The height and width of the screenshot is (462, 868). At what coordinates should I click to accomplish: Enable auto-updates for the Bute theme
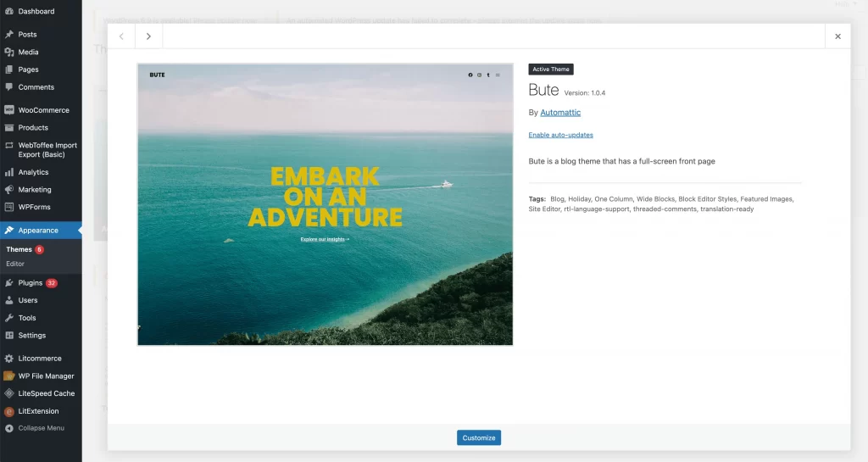560,135
